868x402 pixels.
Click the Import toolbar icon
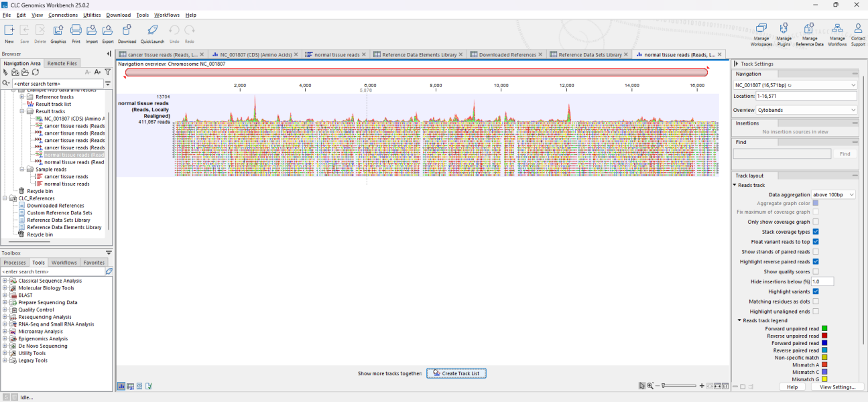[x=91, y=30]
